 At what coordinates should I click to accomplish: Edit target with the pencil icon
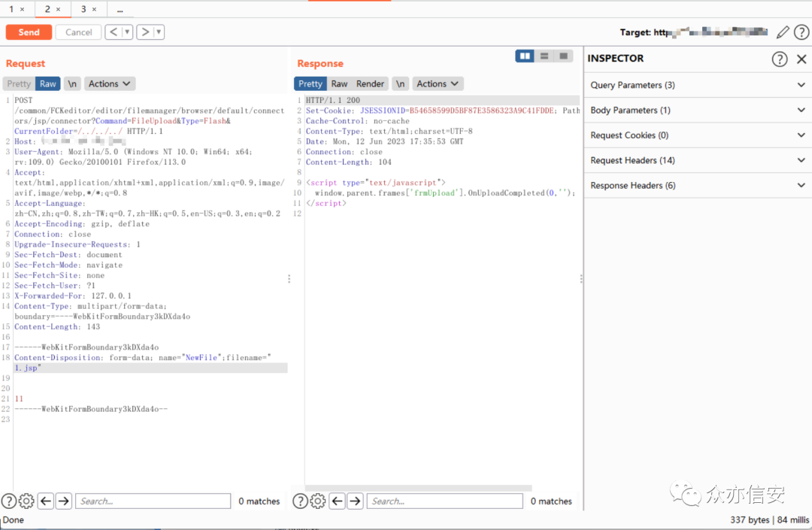pyautogui.click(x=783, y=32)
